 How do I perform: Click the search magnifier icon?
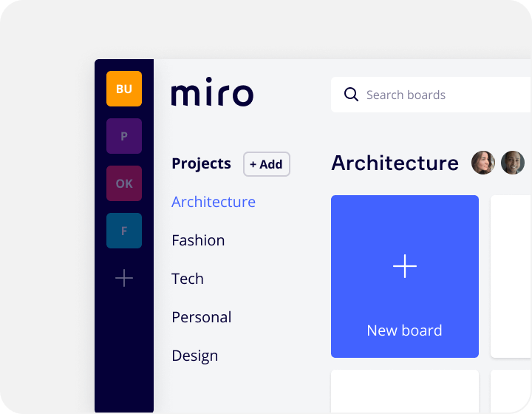(x=351, y=95)
